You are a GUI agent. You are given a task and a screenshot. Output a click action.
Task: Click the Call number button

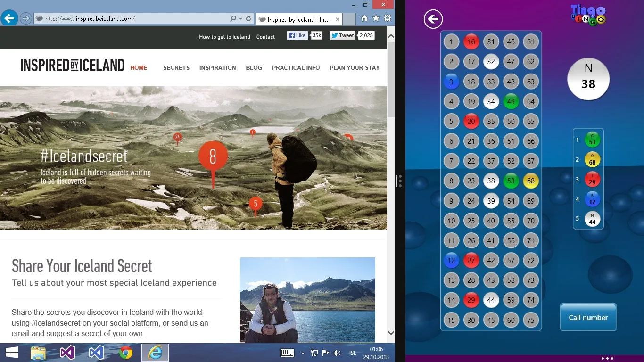[588, 317]
